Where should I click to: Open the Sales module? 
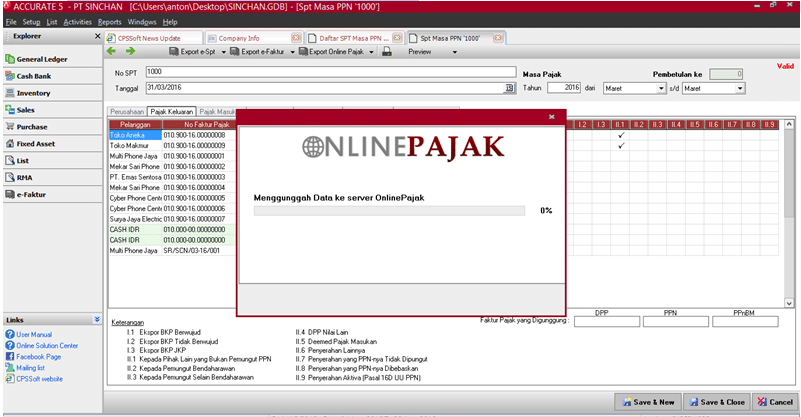tap(26, 110)
